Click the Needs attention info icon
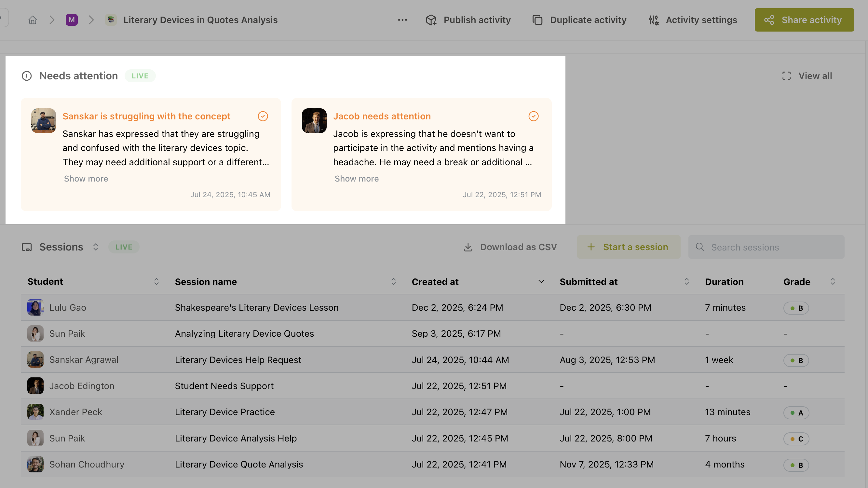Viewport: 868px width, 488px height. point(27,76)
